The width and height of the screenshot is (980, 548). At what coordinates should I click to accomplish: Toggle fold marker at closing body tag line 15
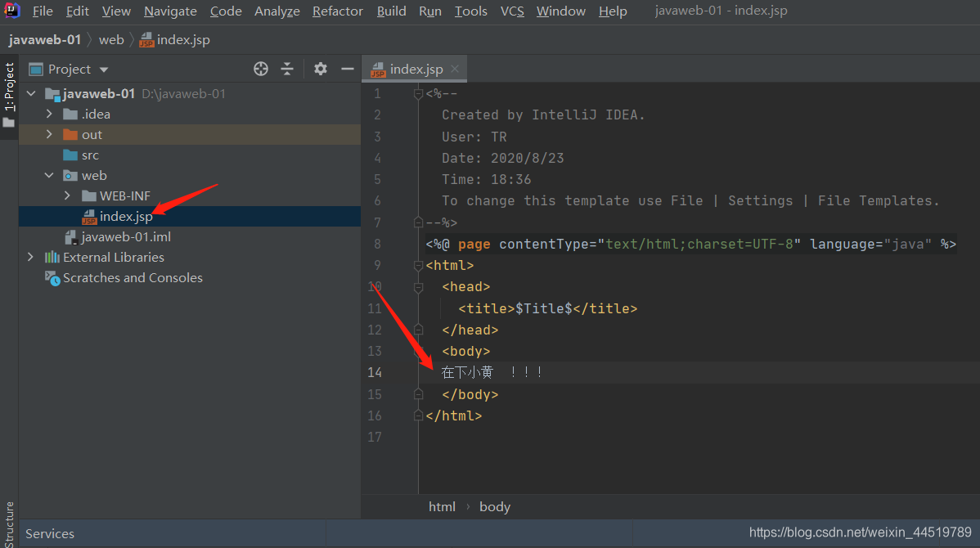pos(418,394)
